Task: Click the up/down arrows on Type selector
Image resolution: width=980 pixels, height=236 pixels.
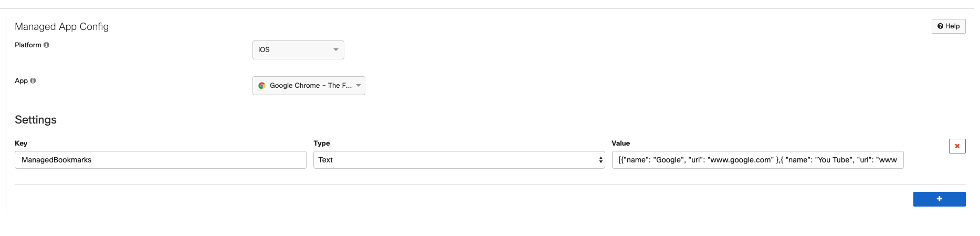Action: (x=600, y=160)
